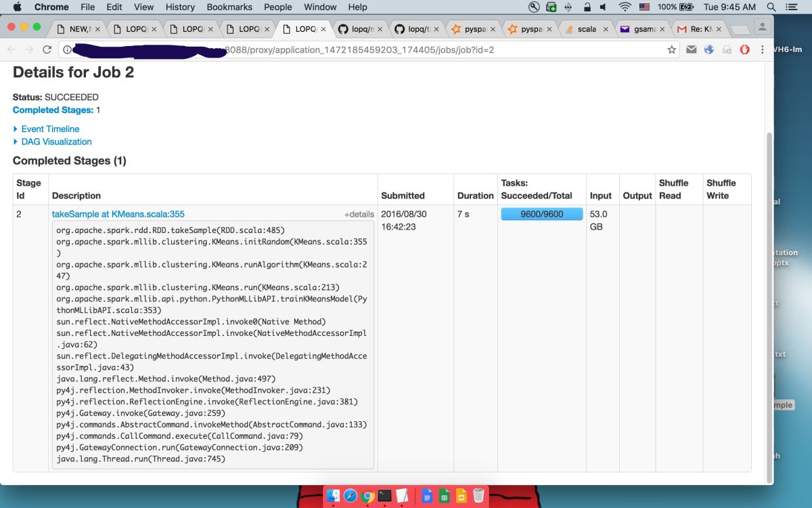Viewport: 812px width, 508px height.
Task: Open the red Opera-style extension icon
Action: pos(744,49)
